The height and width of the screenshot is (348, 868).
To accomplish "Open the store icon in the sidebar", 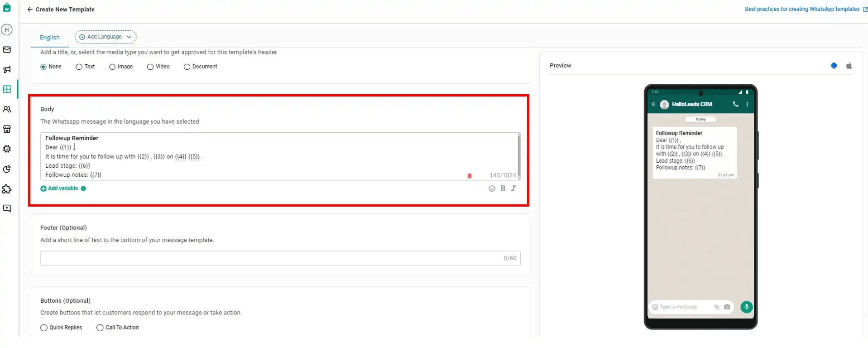I will pos(7,129).
